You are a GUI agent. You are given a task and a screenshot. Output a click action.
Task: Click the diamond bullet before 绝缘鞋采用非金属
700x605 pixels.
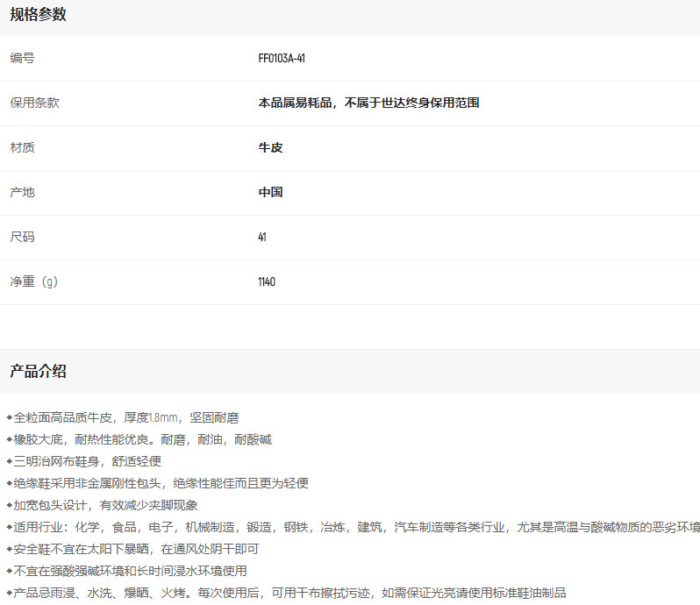10,483
